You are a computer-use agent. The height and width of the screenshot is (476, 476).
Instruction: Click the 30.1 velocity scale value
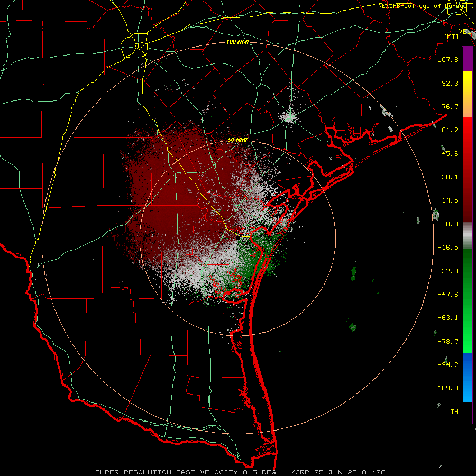(x=450, y=177)
